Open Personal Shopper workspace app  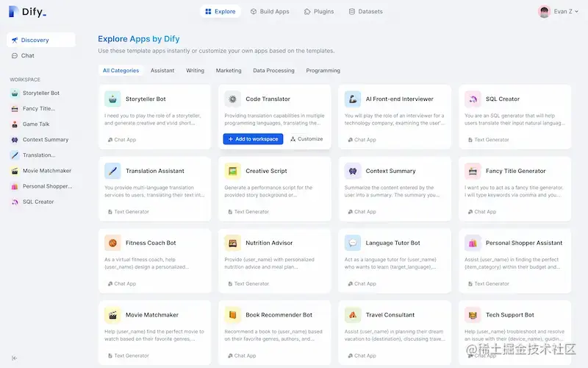[41, 186]
